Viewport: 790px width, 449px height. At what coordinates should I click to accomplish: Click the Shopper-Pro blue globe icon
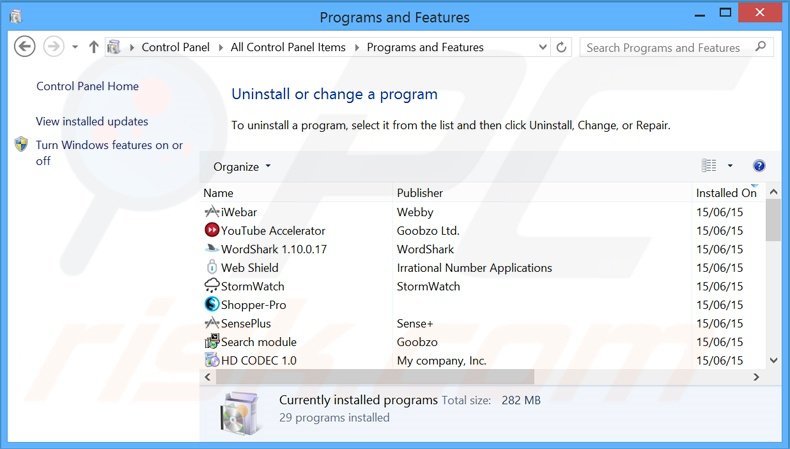click(212, 304)
